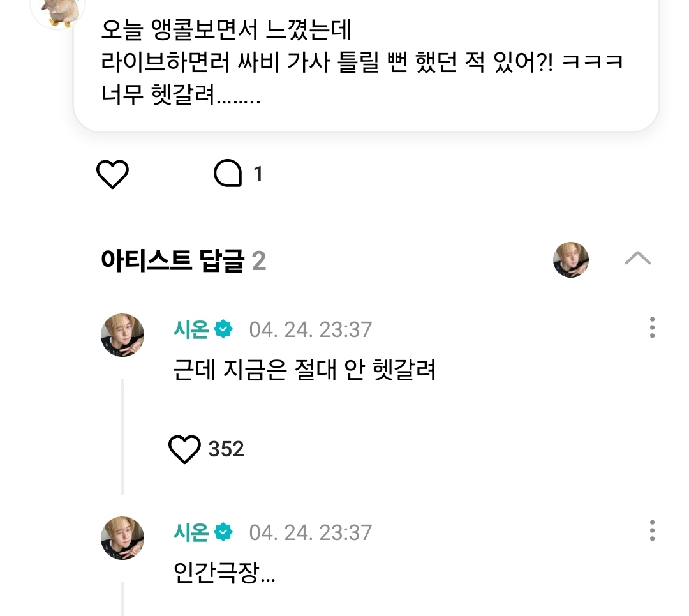Tap 시온 name on the second reply
Viewport: 689px width, 616px height.
coord(191,532)
